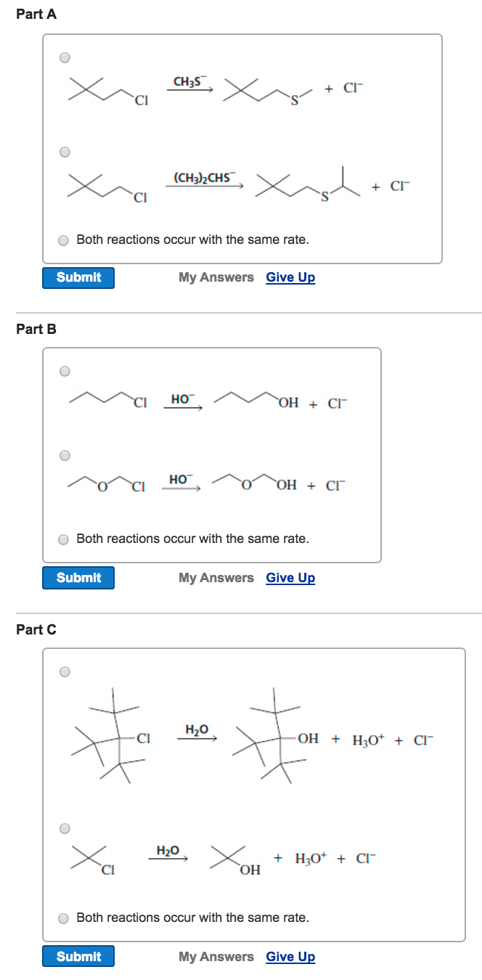Viewport: 482px width, 980px height.
Task: Select the CH3S⁻ reaction option in Part A
Action: [65, 57]
